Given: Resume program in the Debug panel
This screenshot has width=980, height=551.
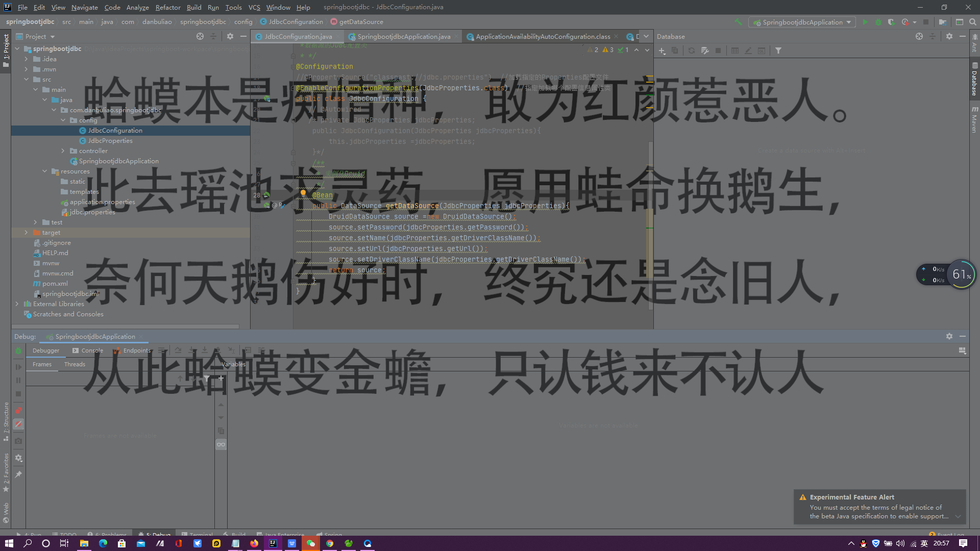Looking at the screenshot, I should 18,367.
